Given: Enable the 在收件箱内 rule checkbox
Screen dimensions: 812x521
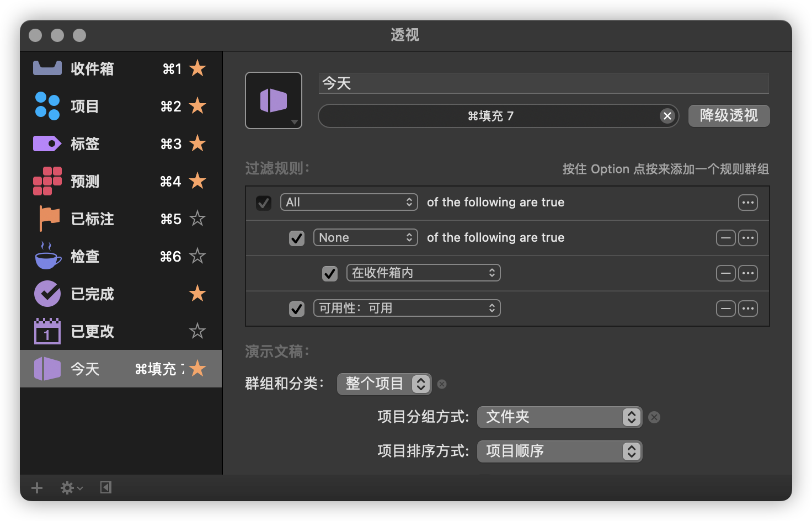Looking at the screenshot, I should (330, 273).
